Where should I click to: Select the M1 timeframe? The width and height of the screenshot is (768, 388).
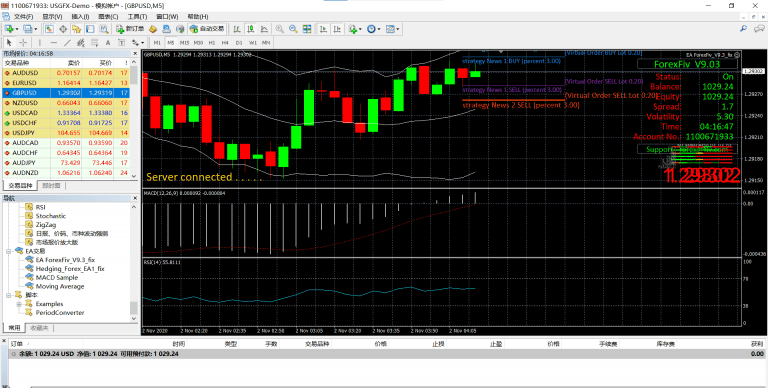pyautogui.click(x=157, y=43)
